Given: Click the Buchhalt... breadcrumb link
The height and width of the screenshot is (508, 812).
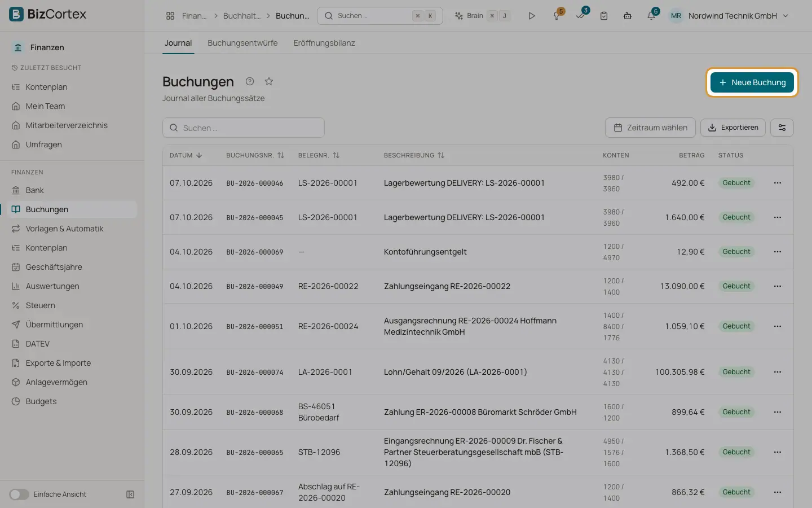Looking at the screenshot, I should click(241, 16).
